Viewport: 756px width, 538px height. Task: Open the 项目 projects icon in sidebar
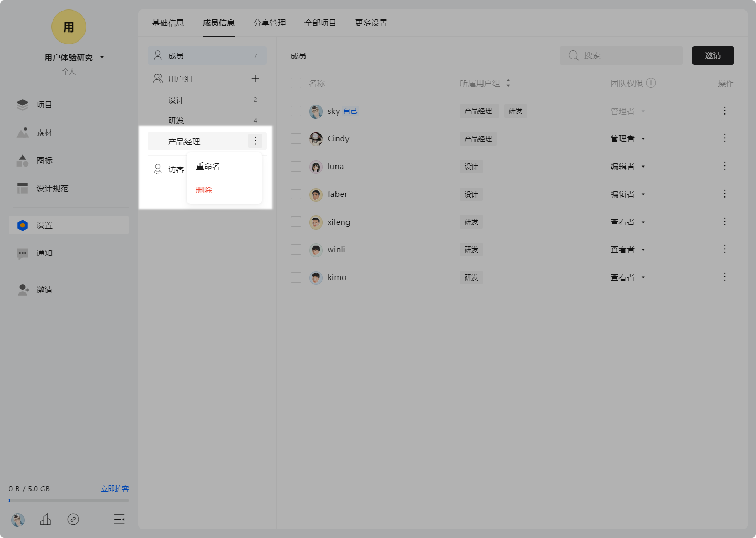click(x=23, y=105)
